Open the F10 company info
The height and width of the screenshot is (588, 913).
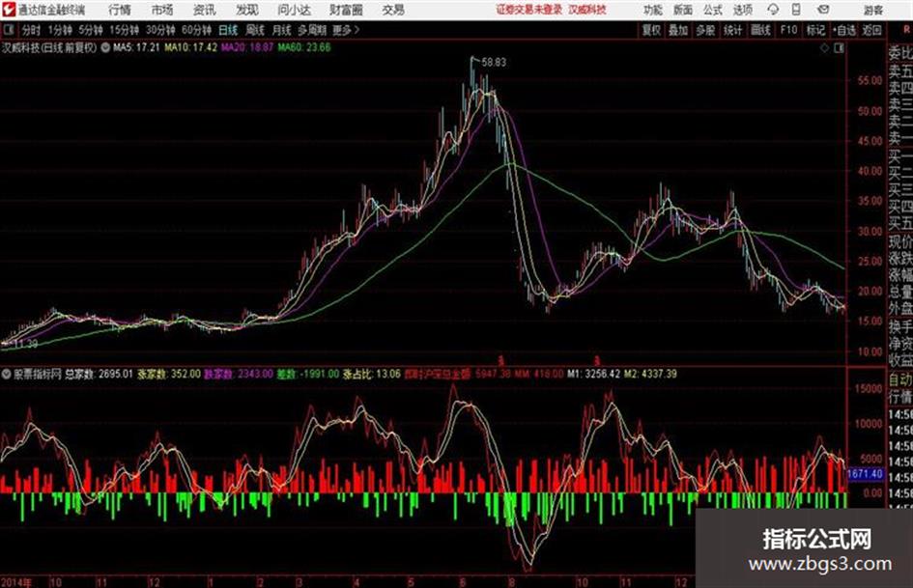coord(788,30)
